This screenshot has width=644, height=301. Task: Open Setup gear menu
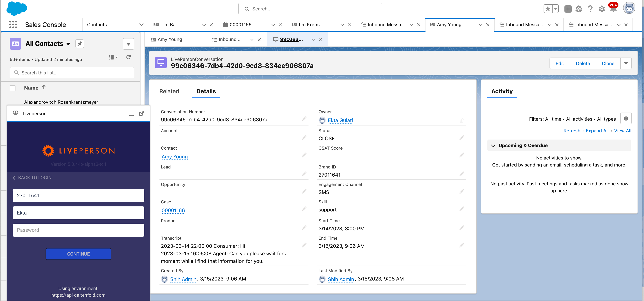pos(602,9)
